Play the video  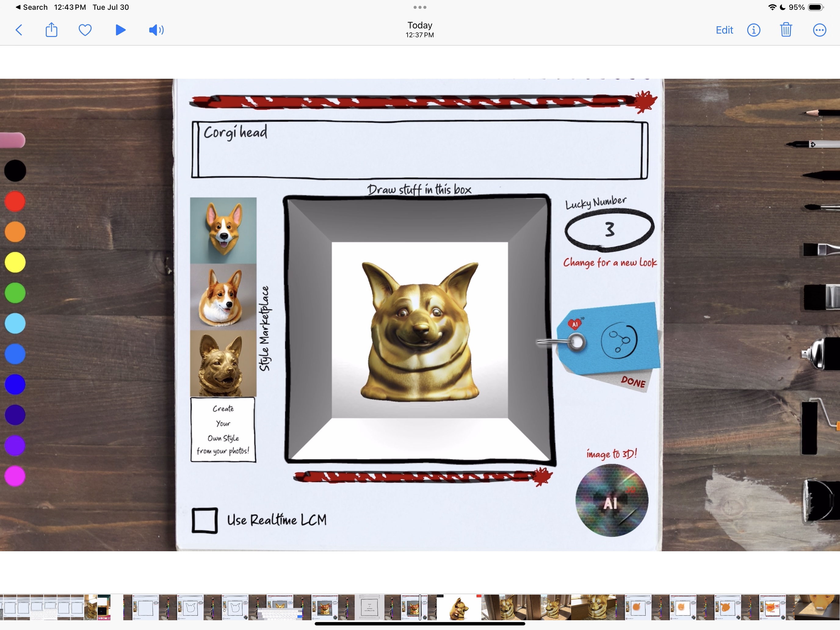pyautogui.click(x=120, y=30)
